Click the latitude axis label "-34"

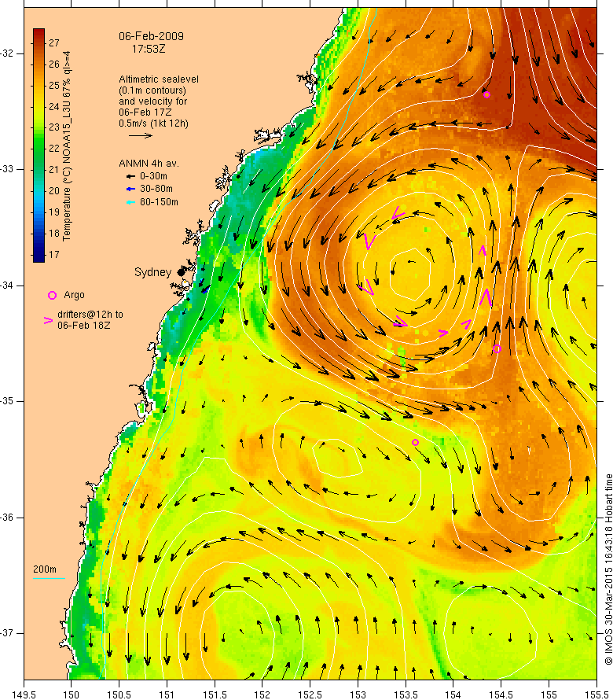(x=7, y=286)
